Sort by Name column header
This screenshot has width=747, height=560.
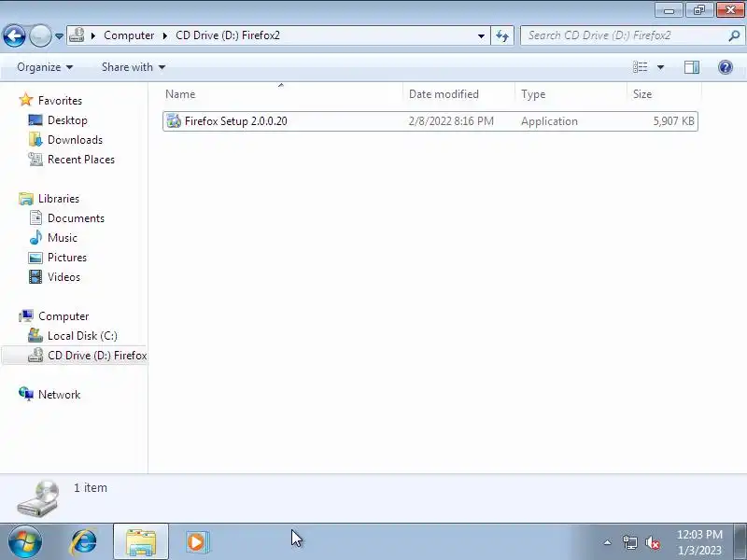click(x=281, y=94)
